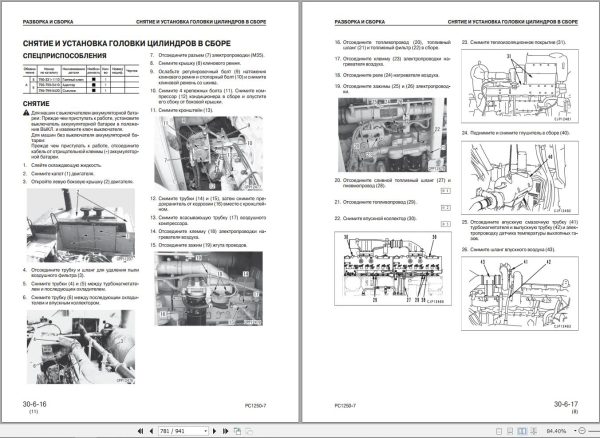This screenshot has height=438, width=600.
Task: Go to the next page
Action: click(x=214, y=431)
